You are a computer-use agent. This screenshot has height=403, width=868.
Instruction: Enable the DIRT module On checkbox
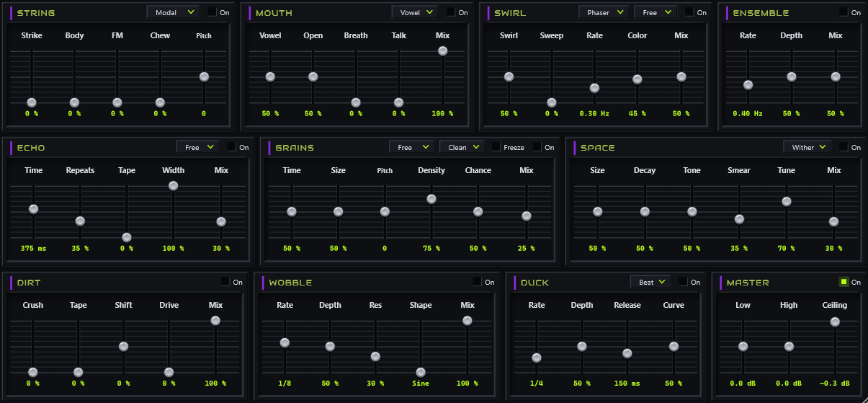(x=225, y=282)
